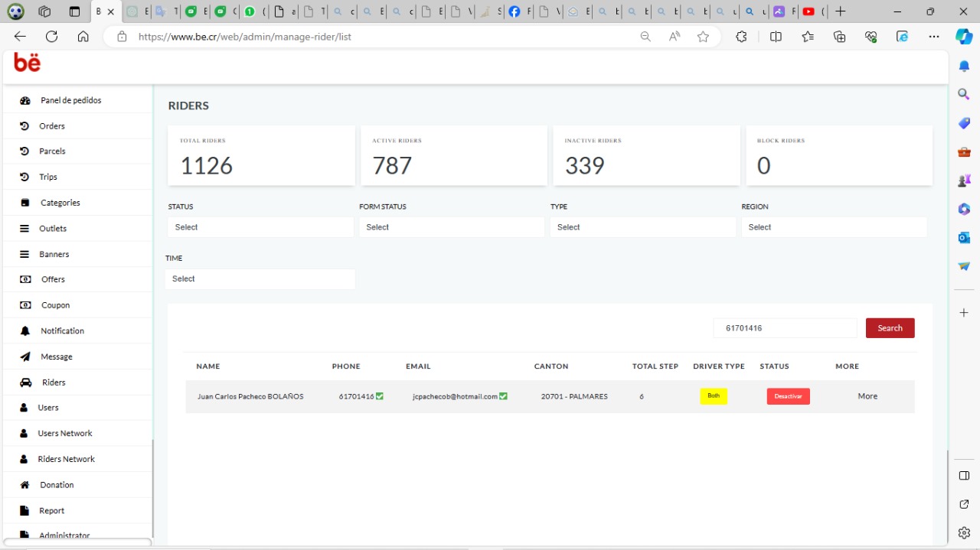Open the Orders menu item
The width and height of the screenshot is (980, 550).
[x=52, y=126]
